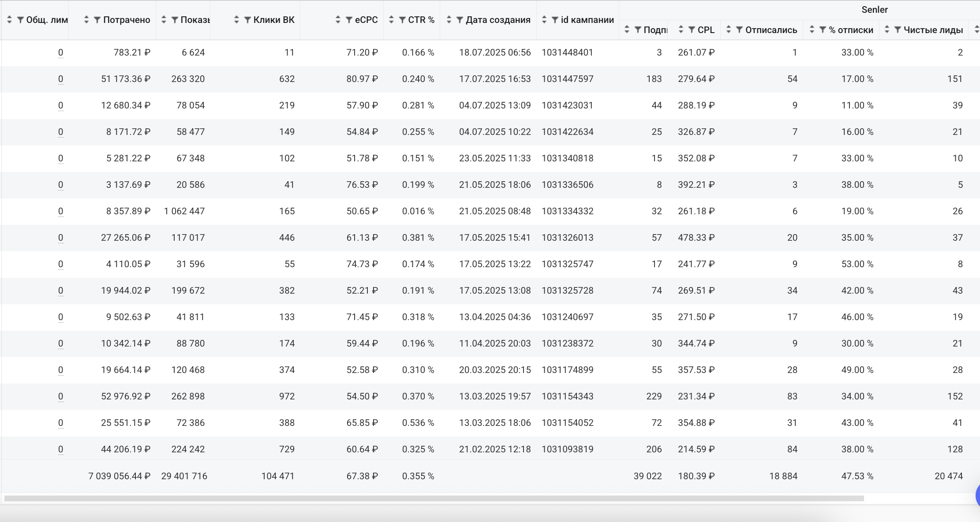Click filter icon in id кампании column
This screenshot has width=980, height=522.
[555, 20]
